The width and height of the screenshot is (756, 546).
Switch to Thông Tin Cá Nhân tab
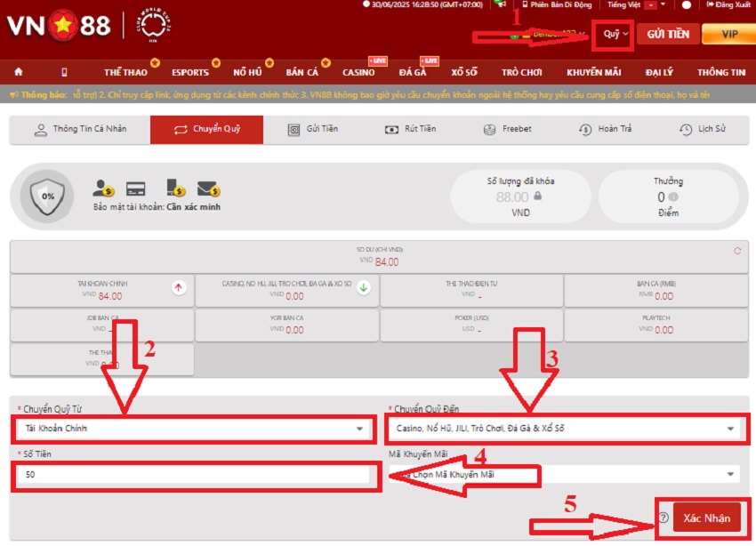coord(80,129)
